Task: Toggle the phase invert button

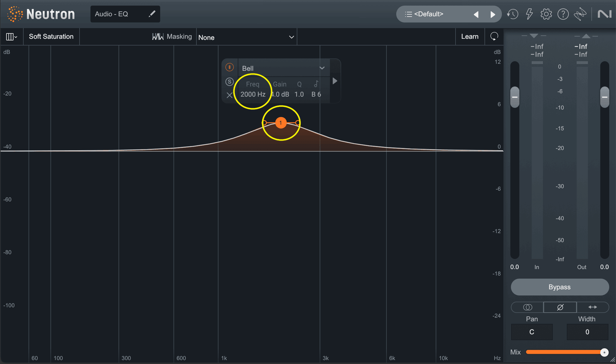Action: coord(560,307)
